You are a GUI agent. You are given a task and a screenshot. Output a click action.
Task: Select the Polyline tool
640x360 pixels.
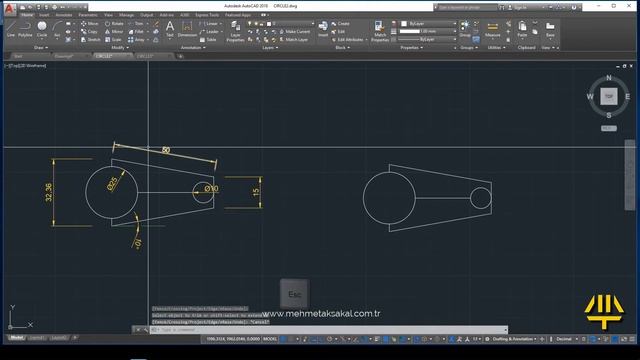coord(25,30)
